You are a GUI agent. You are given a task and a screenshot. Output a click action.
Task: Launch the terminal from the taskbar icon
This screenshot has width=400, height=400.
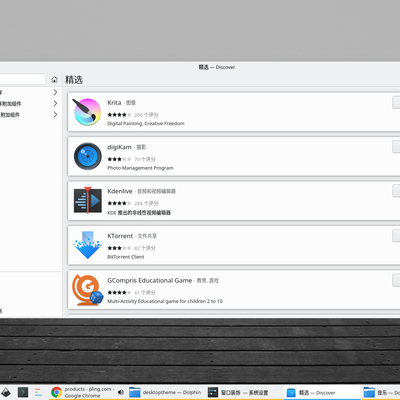[x=23, y=392]
